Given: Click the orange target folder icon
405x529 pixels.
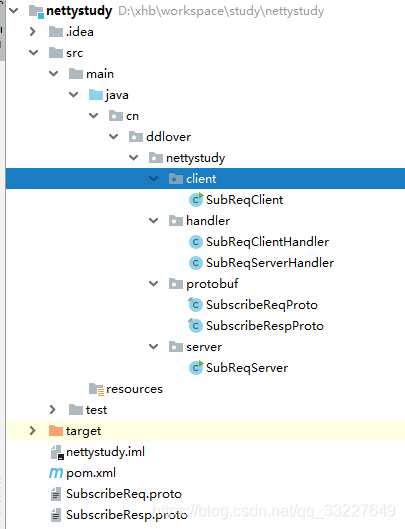Looking at the screenshot, I should (56, 430).
